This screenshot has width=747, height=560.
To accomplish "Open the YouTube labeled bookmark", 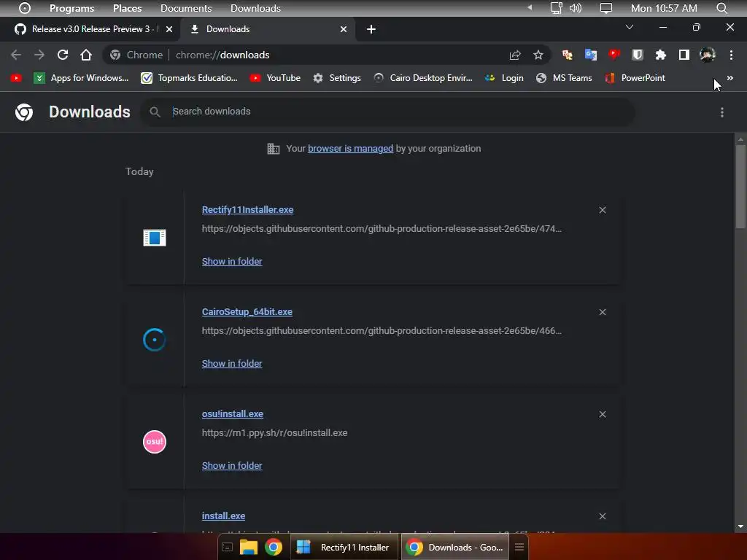I will (275, 77).
